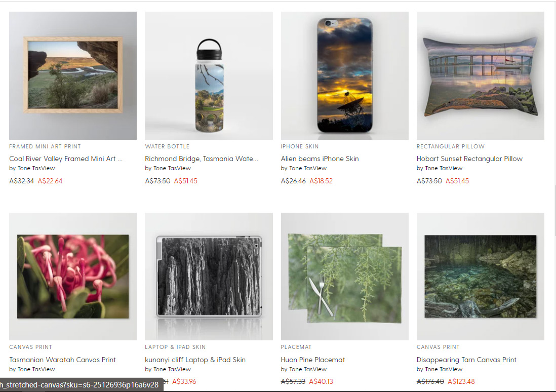
Task: Click the Alien beams iPhone Skin title
Action: click(320, 159)
